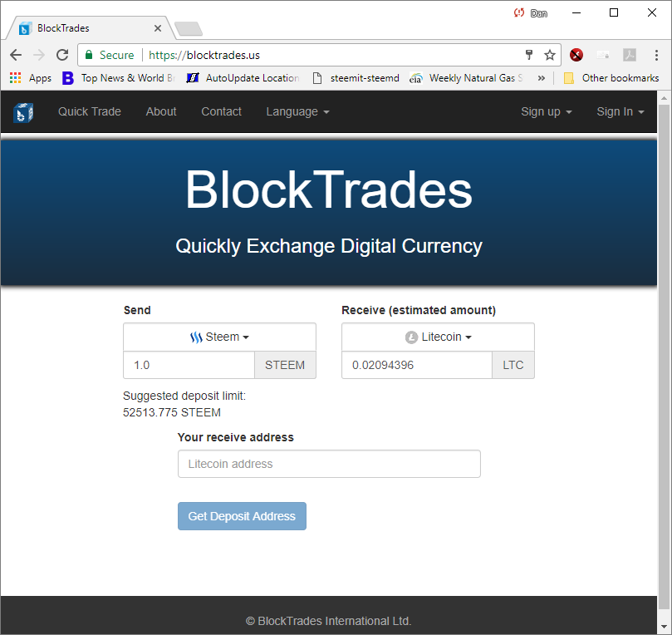Open the steemit-steemd bookmark
Screen dimensions: 672x635
coord(356,78)
